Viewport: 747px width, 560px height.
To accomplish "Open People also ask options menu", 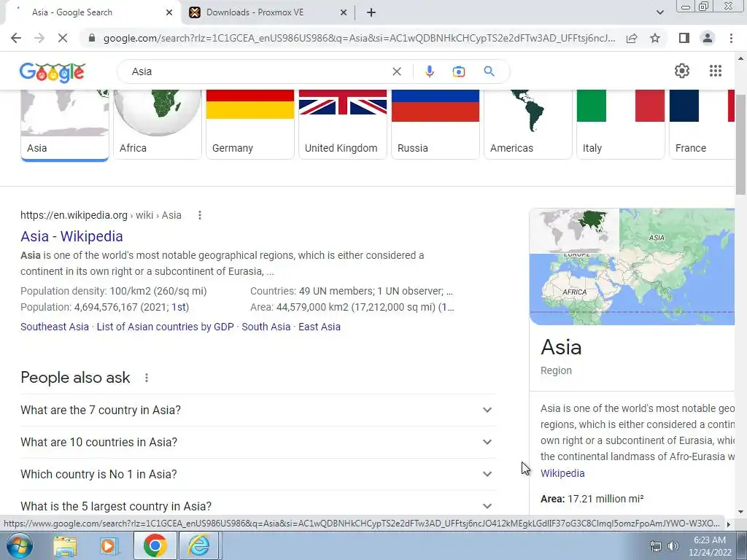I will (147, 378).
